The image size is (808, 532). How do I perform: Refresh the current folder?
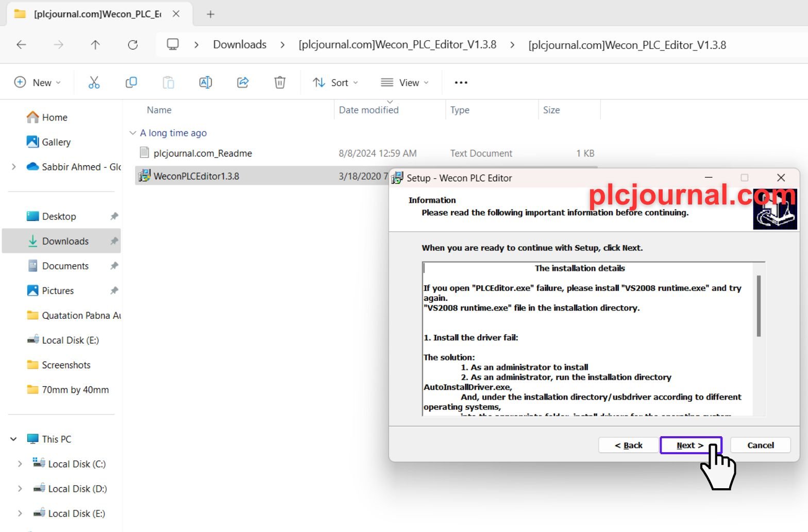(x=133, y=45)
